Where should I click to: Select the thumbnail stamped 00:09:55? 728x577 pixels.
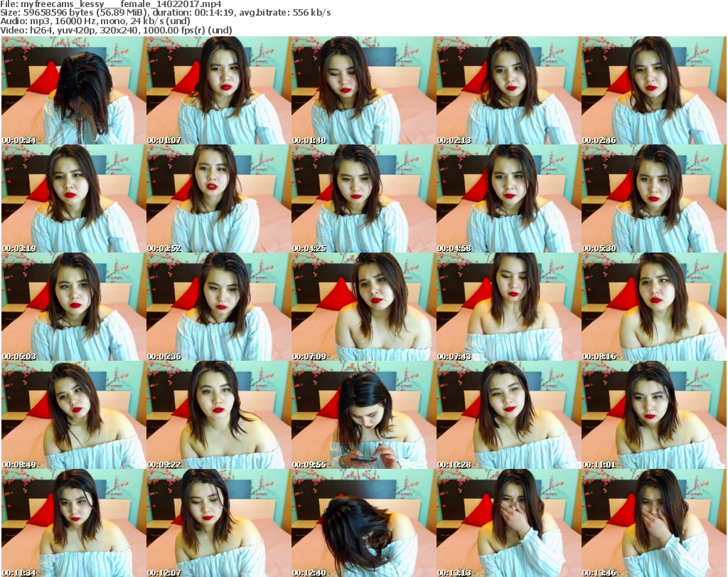point(363,415)
